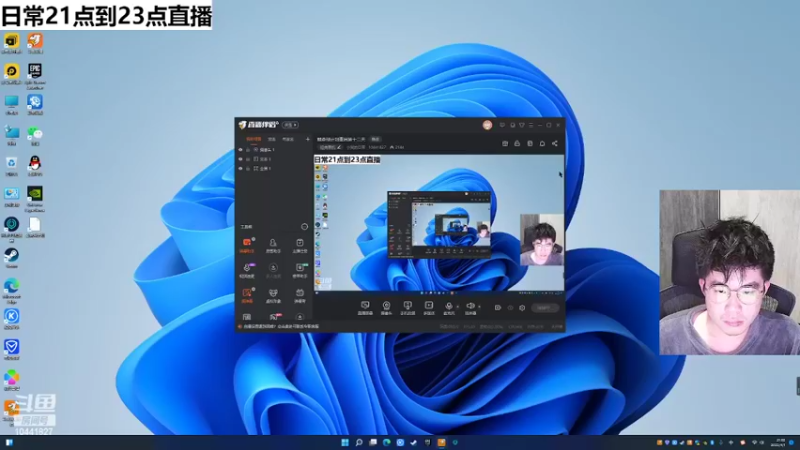Image resolution: width=800 pixels, height=450 pixels.
Task: Open the Steam desktop icon
Action: tap(11, 258)
